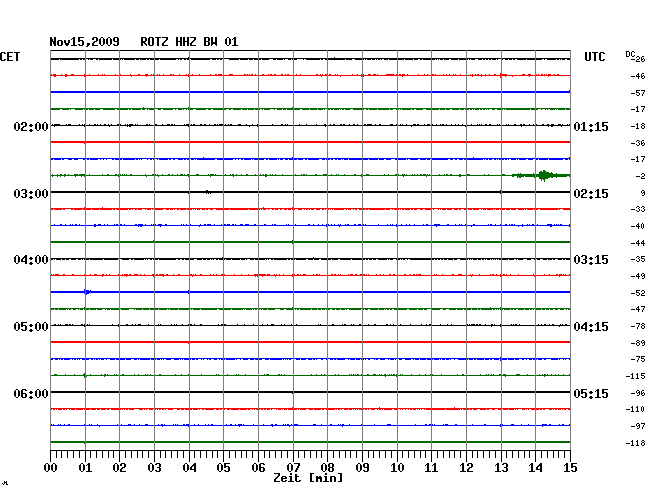Click the 02:00 CET time label
Image resolution: width=650 pixels, height=494 pixels.
31,127
